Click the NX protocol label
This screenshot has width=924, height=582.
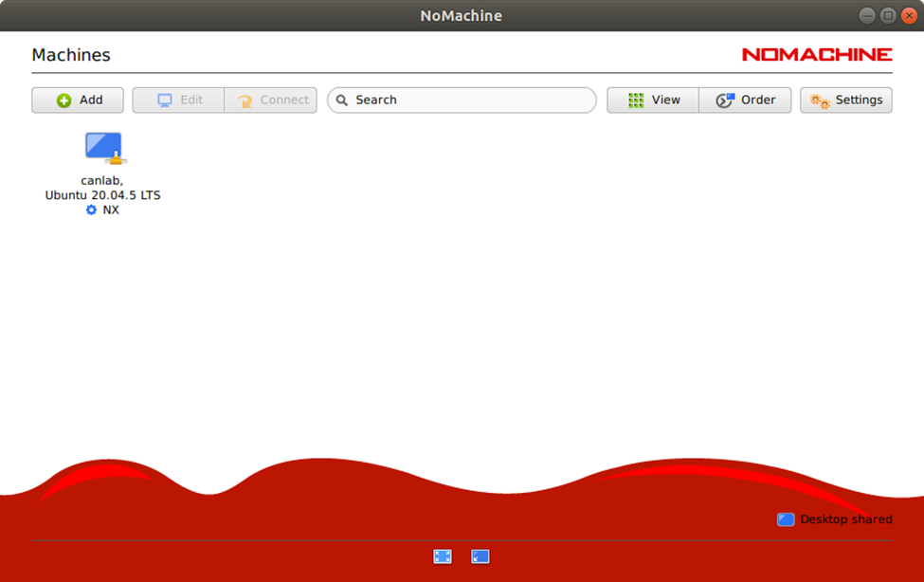(111, 209)
